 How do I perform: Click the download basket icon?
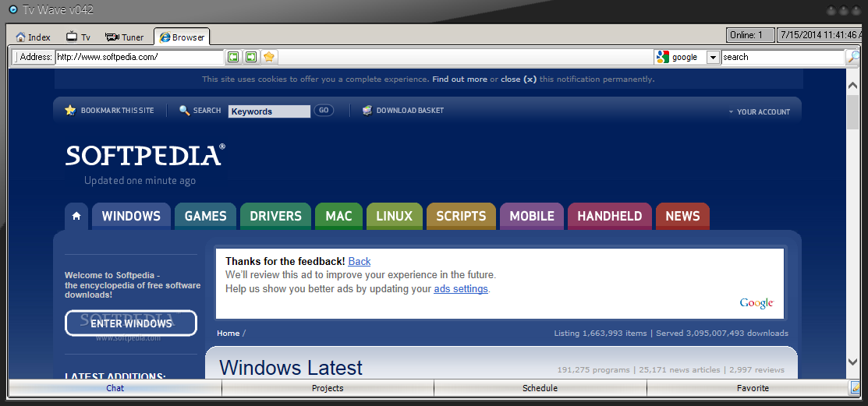pos(367,110)
